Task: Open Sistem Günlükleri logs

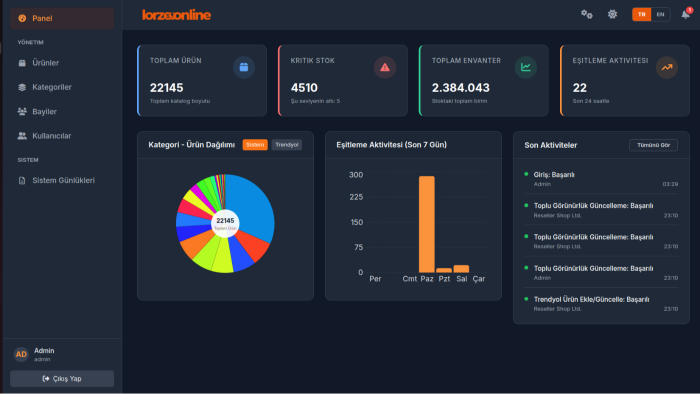Action: [62, 180]
